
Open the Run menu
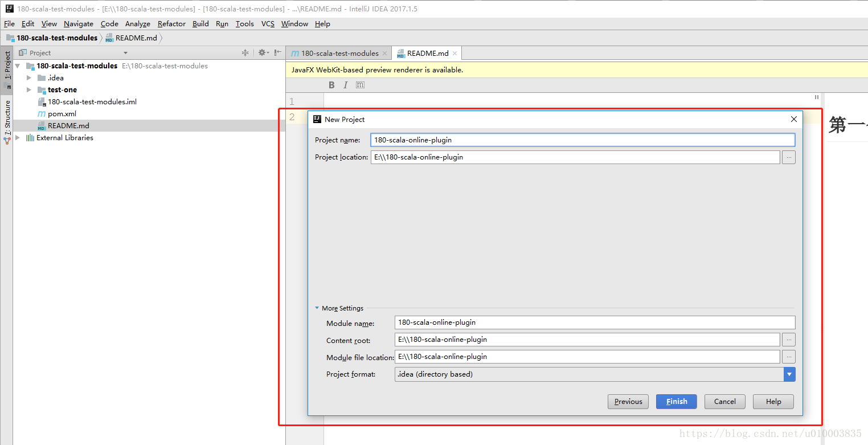(222, 24)
